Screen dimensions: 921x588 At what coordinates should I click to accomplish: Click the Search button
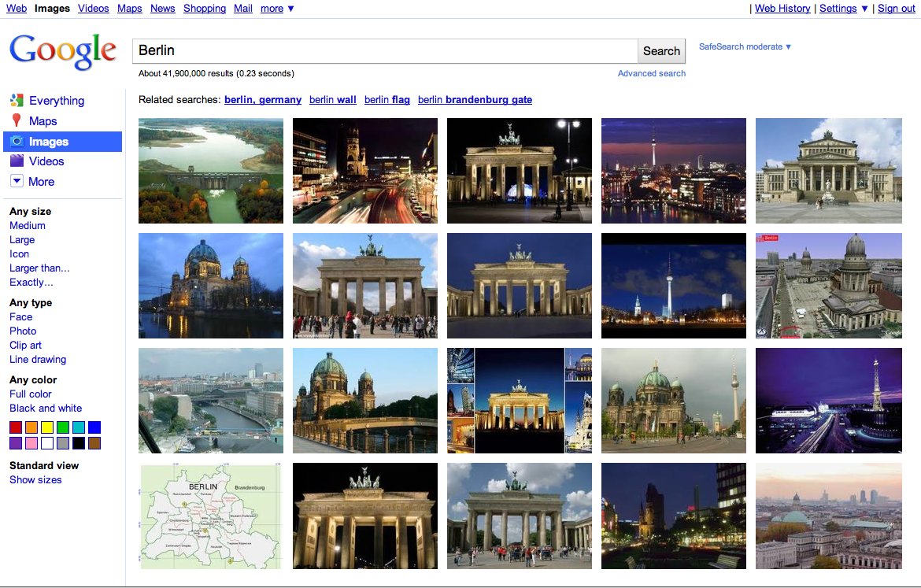point(660,50)
